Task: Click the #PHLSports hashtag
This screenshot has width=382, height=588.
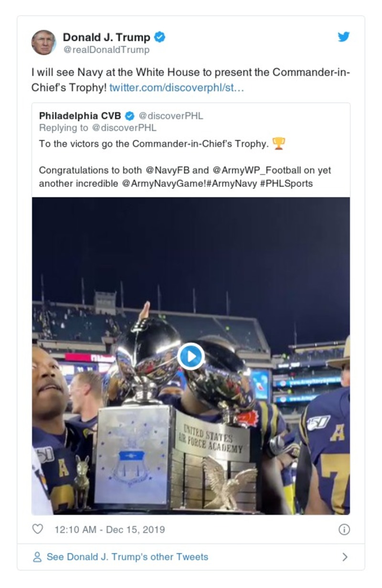Action: 286,183
